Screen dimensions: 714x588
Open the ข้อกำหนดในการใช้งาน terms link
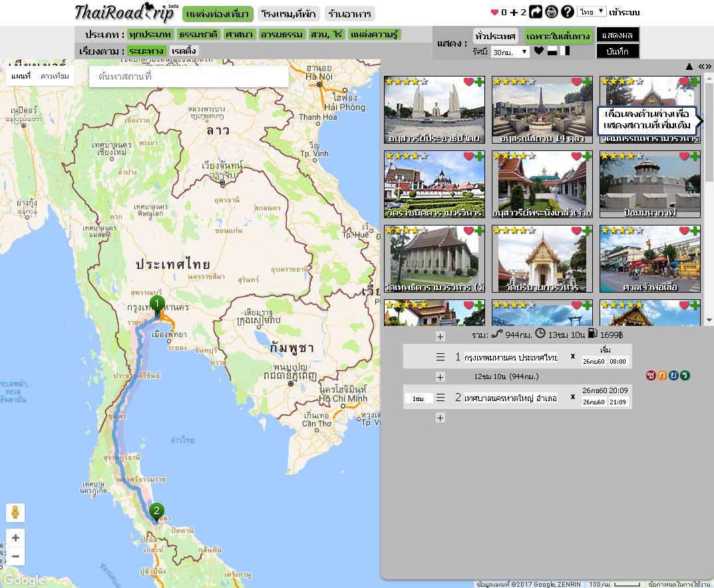[x=679, y=584]
